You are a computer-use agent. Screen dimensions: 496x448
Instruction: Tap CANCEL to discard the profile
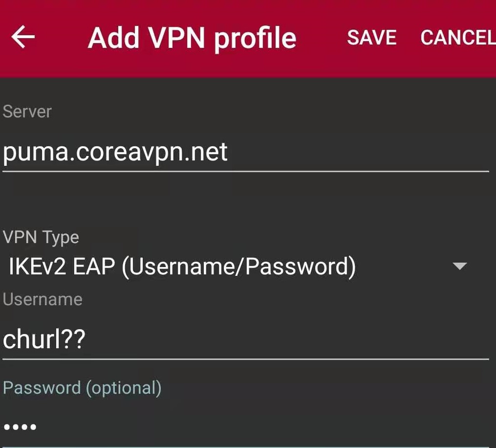(458, 37)
